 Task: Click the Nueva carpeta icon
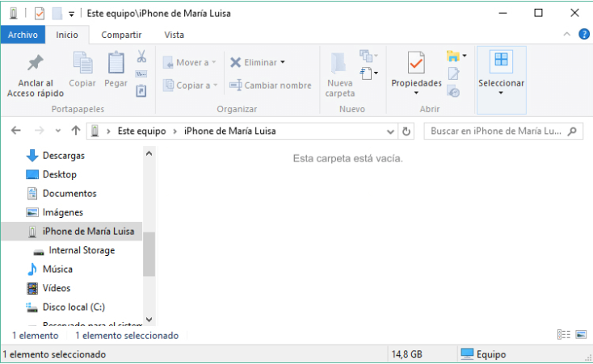coord(339,63)
